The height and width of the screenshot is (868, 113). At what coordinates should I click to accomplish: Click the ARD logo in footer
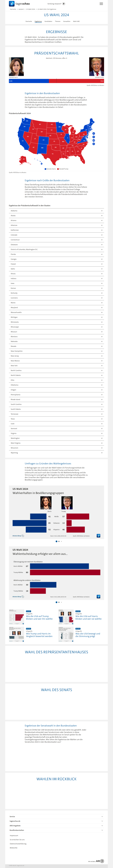point(100,861)
